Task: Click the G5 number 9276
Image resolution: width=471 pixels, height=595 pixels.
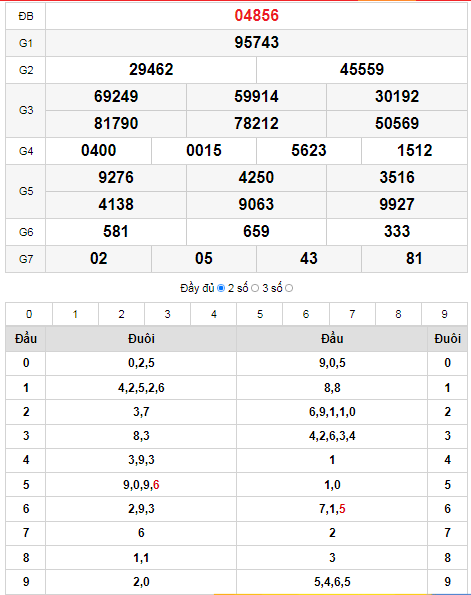Action: tap(116, 178)
